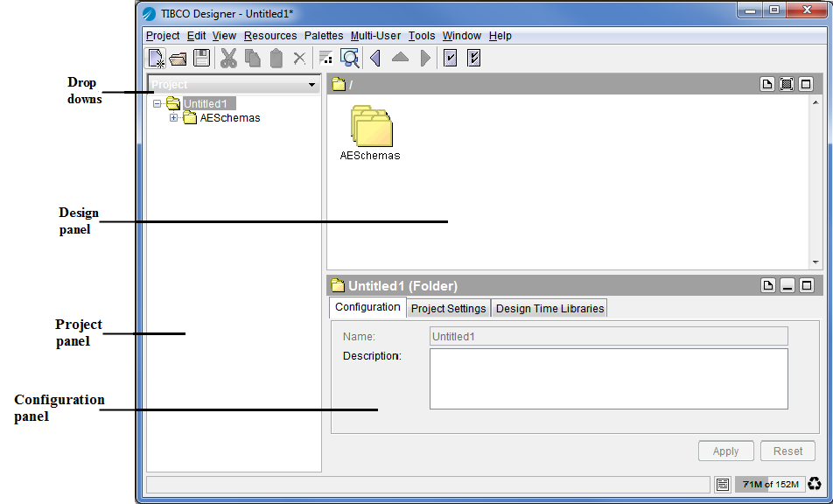Click the root folder icon in design panel header
Screen dimensions: 833x504
pos(339,84)
